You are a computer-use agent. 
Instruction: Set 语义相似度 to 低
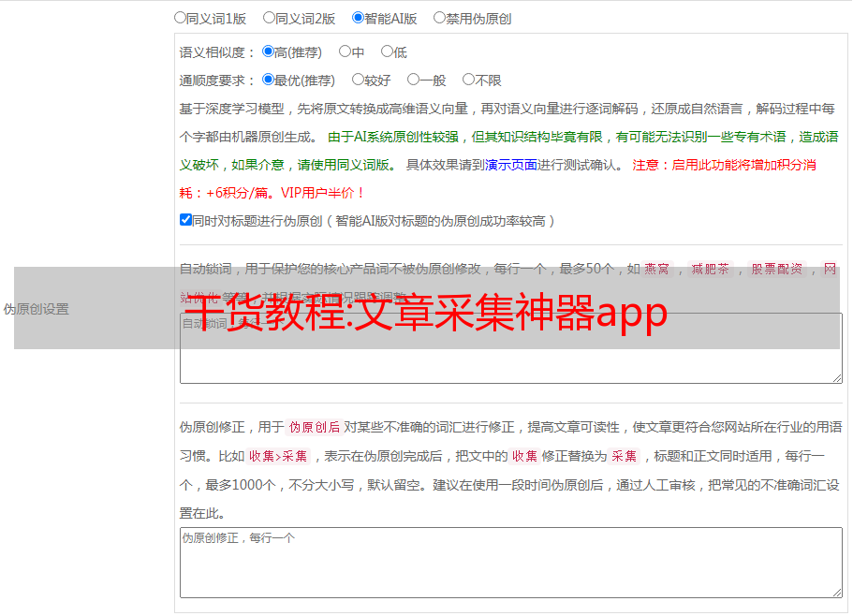coord(387,51)
